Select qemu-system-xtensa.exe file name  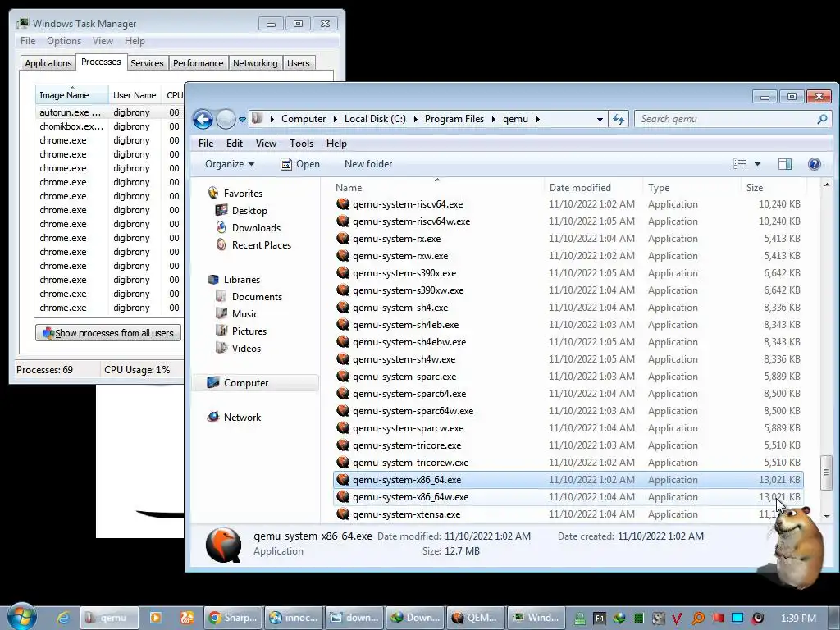click(406, 514)
